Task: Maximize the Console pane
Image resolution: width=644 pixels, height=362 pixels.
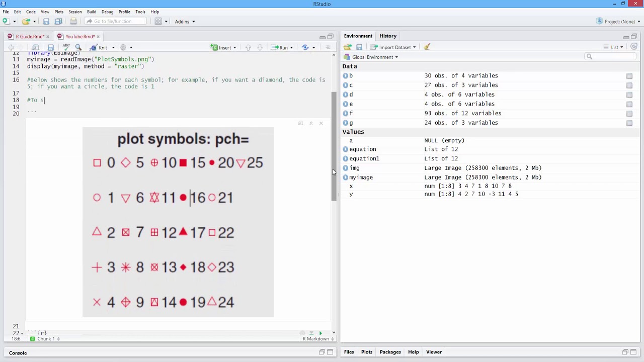Action: click(x=331, y=352)
